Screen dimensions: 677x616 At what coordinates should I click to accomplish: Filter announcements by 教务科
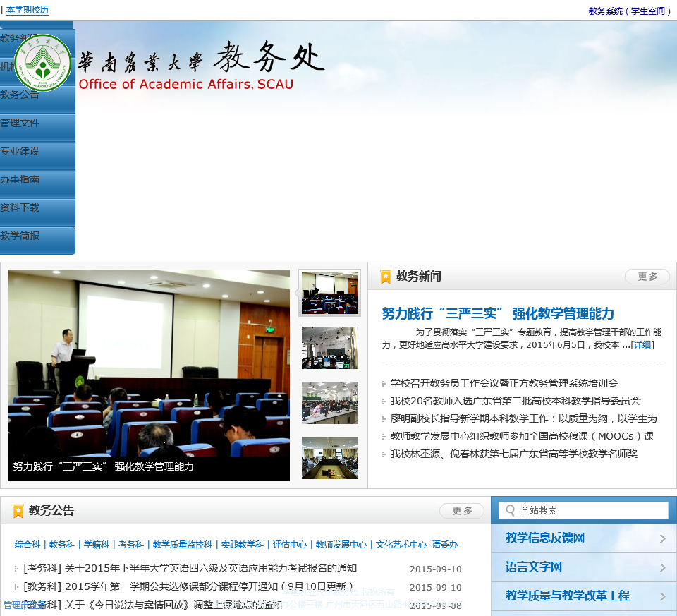[x=62, y=545]
